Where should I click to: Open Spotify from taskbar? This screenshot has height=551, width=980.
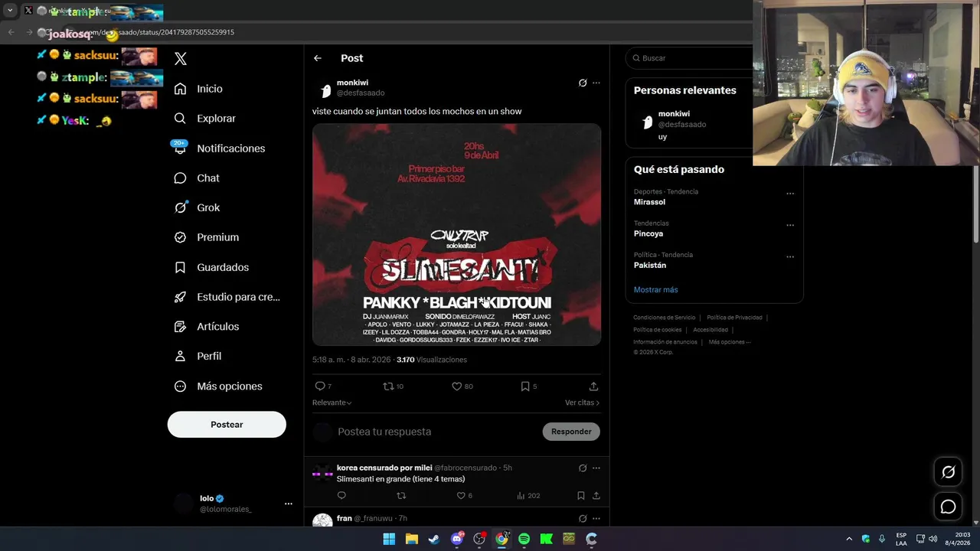[524, 539]
